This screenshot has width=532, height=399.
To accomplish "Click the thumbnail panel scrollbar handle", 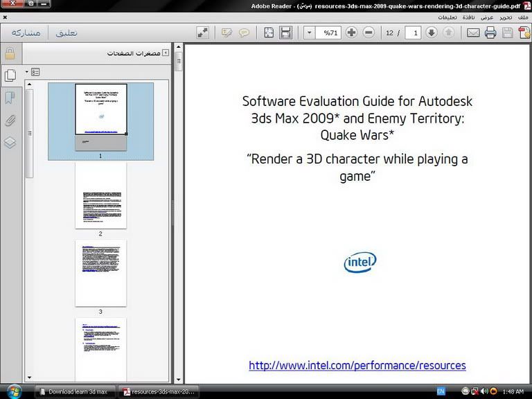I will click(x=30, y=133).
